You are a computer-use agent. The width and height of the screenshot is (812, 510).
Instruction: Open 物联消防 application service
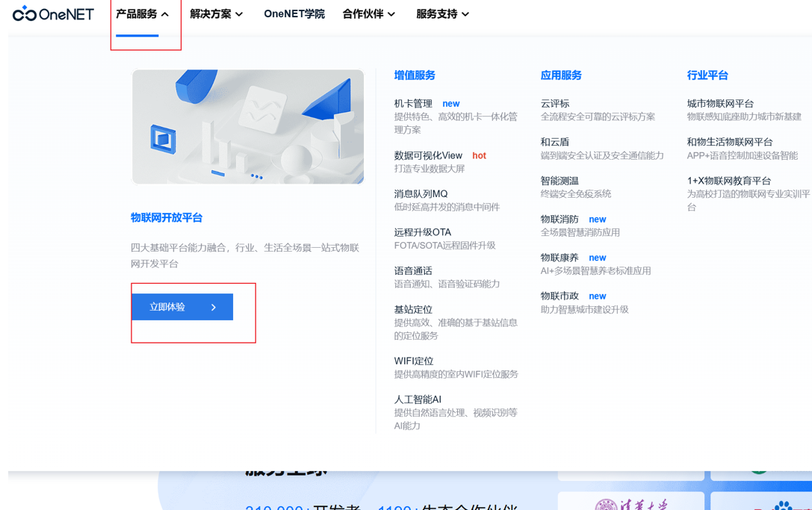pyautogui.click(x=560, y=219)
